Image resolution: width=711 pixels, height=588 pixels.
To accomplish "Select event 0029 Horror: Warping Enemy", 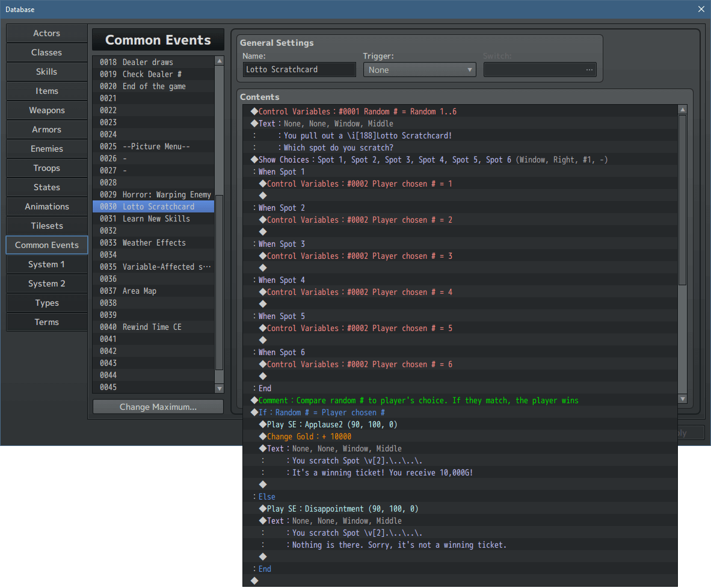I will (x=153, y=194).
